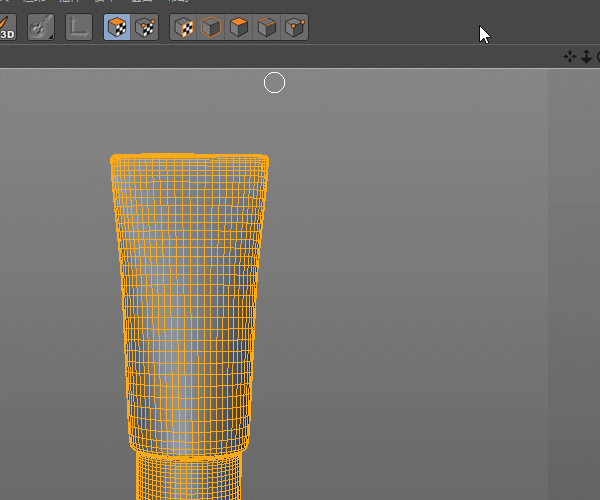Enable Edges mode cube icon
The width and height of the screenshot is (600, 500).
pos(267,27)
